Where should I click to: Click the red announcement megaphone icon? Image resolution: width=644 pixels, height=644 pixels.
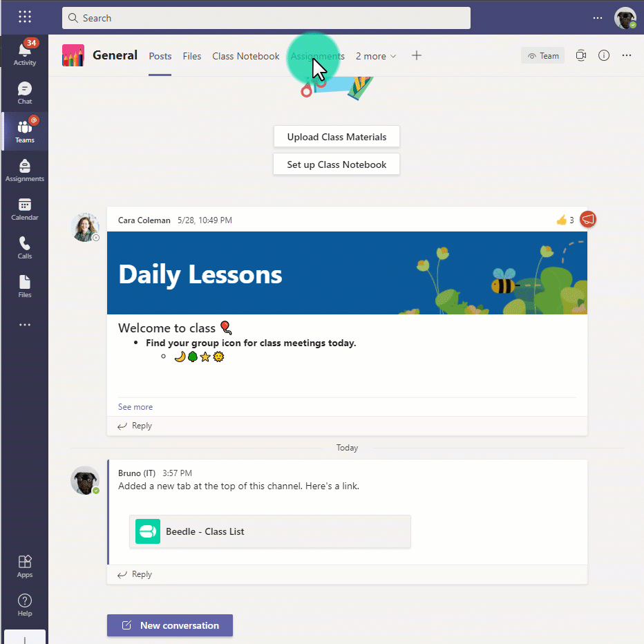tap(588, 219)
